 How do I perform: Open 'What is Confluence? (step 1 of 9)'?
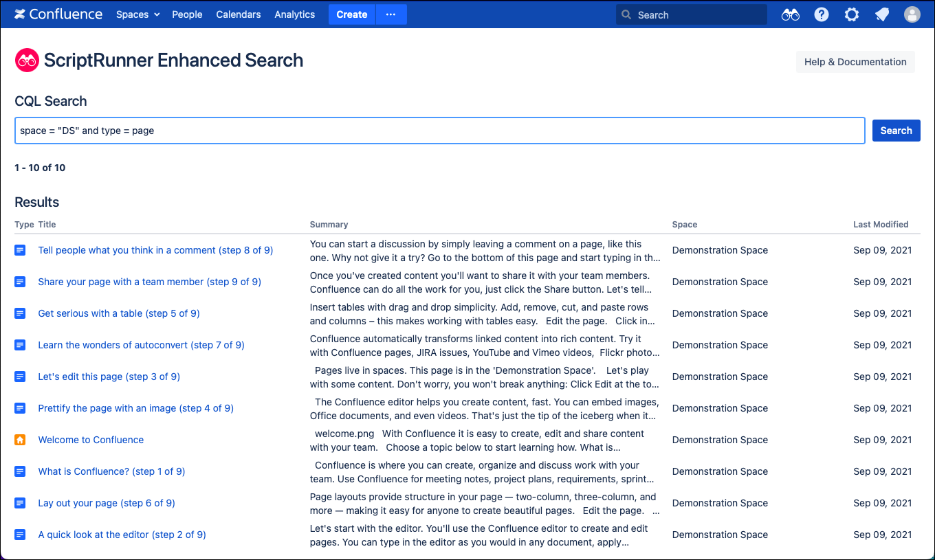pyautogui.click(x=112, y=471)
